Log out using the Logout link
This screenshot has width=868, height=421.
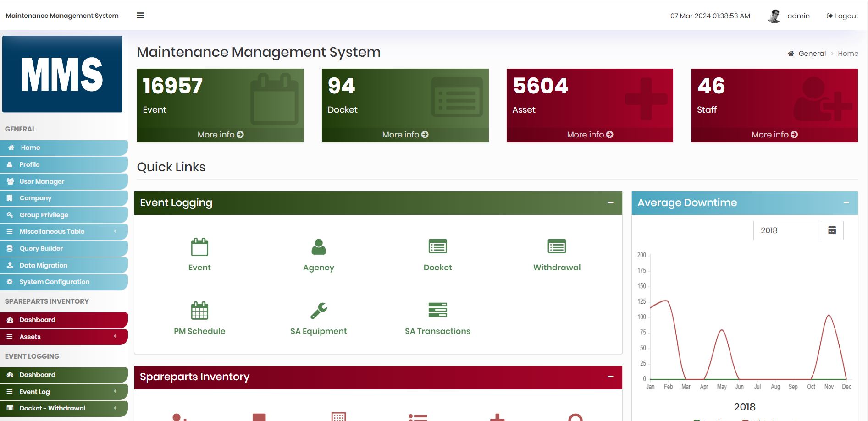click(x=842, y=16)
